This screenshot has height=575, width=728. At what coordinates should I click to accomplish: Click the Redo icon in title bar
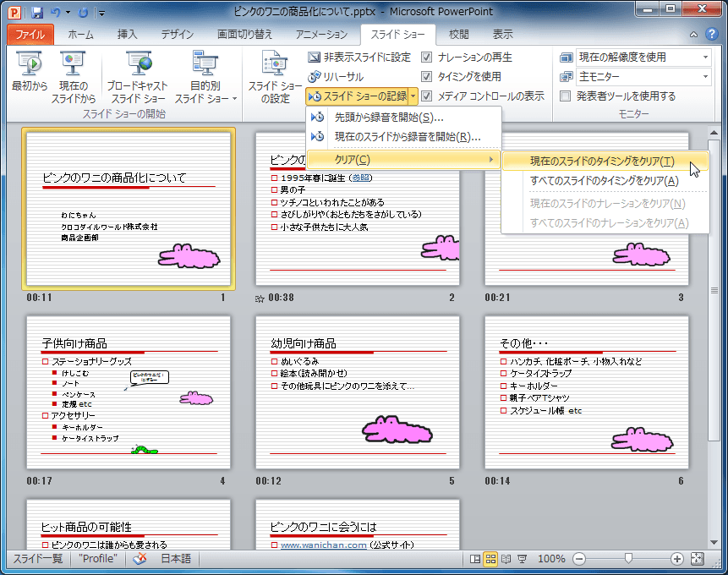pos(83,13)
